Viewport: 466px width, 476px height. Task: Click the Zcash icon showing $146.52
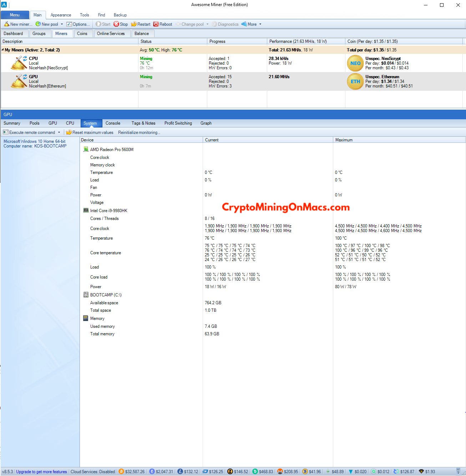tap(230, 472)
